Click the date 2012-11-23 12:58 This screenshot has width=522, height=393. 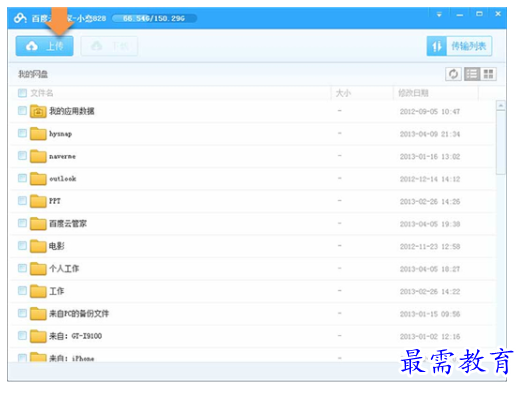click(x=430, y=247)
